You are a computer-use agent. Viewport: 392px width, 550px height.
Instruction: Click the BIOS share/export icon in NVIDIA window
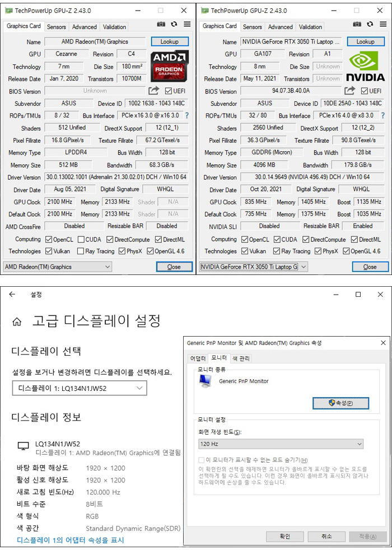click(x=349, y=91)
